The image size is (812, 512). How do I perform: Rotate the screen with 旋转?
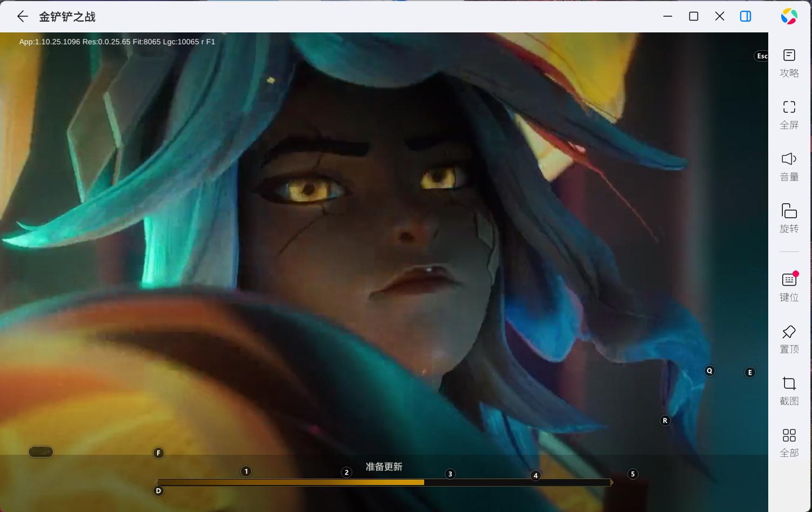pos(789,218)
